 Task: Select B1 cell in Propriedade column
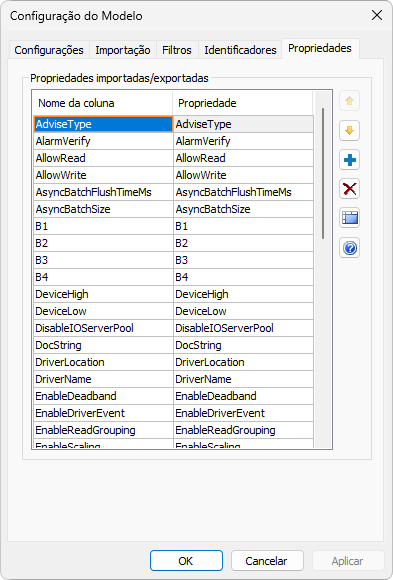243,226
